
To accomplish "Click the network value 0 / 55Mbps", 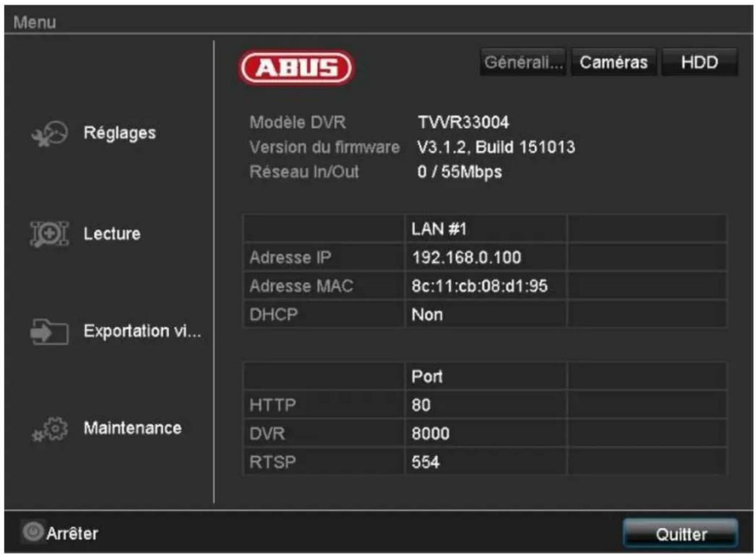I will [x=460, y=172].
